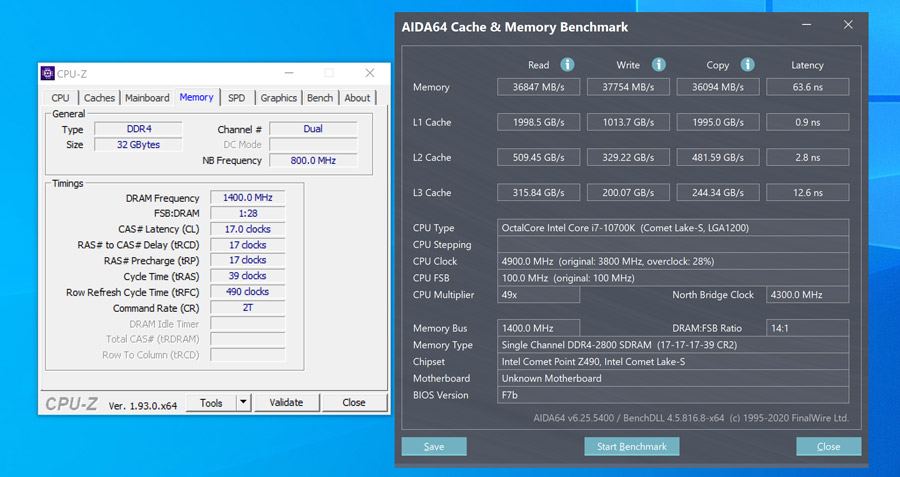Image resolution: width=900 pixels, height=477 pixels.
Task: Minimize the CPU-Z window
Action: pyautogui.click(x=289, y=73)
